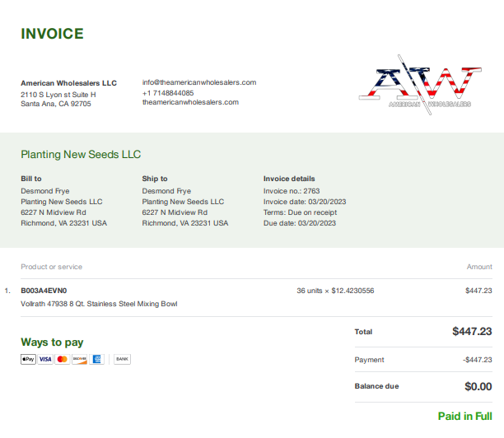Click the Total $447.23 amount
Viewport: 504px width, 438px height.
pos(472,331)
